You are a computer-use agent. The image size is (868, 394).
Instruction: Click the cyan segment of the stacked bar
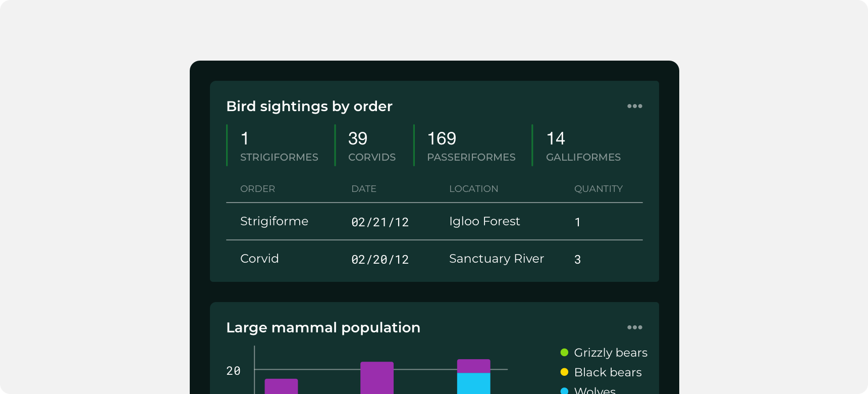click(x=473, y=383)
